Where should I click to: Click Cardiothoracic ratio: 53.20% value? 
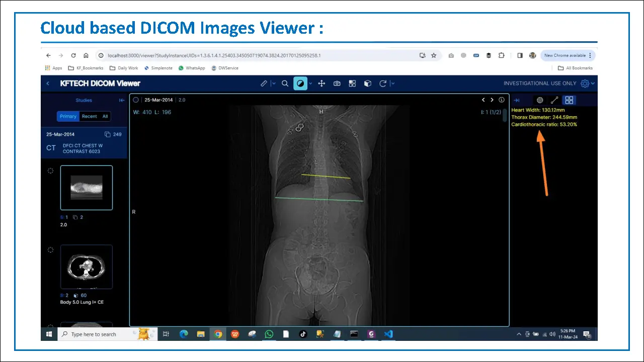(544, 124)
